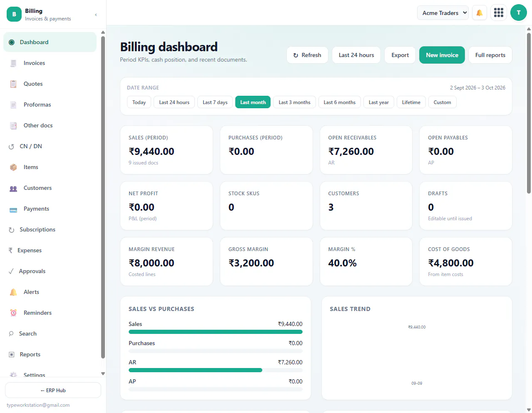The height and width of the screenshot is (413, 532).
Task: Click the Reports icon in sidebar
Action: click(12, 355)
